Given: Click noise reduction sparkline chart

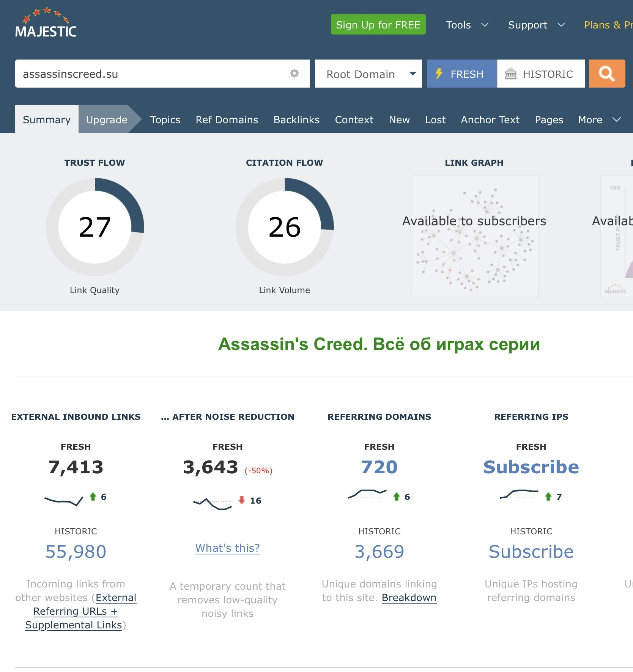Looking at the screenshot, I should coord(213,504).
